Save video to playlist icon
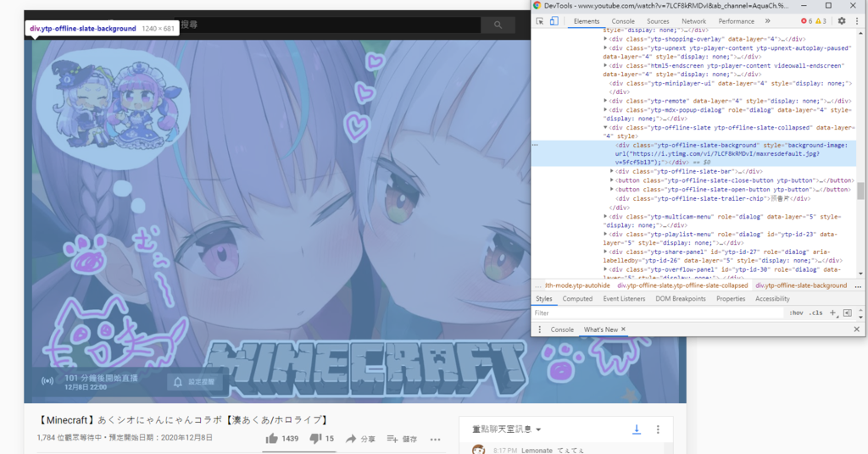Screen dimensions: 868x454 392,439
